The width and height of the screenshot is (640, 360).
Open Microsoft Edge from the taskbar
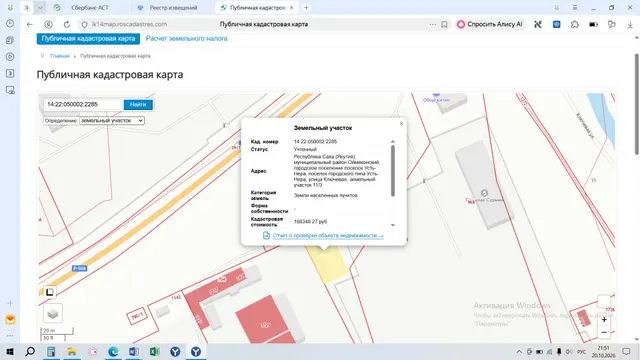(x=113, y=351)
